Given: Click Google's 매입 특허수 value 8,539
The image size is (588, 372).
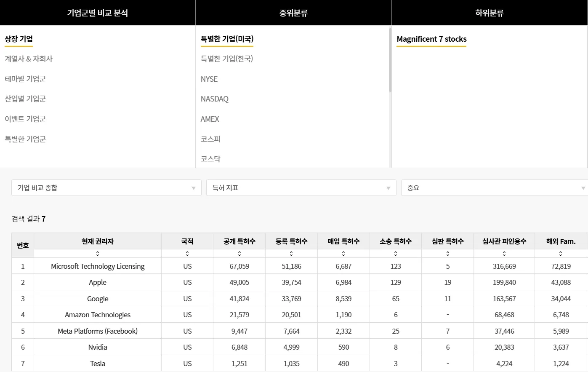Looking at the screenshot, I should pos(343,299).
